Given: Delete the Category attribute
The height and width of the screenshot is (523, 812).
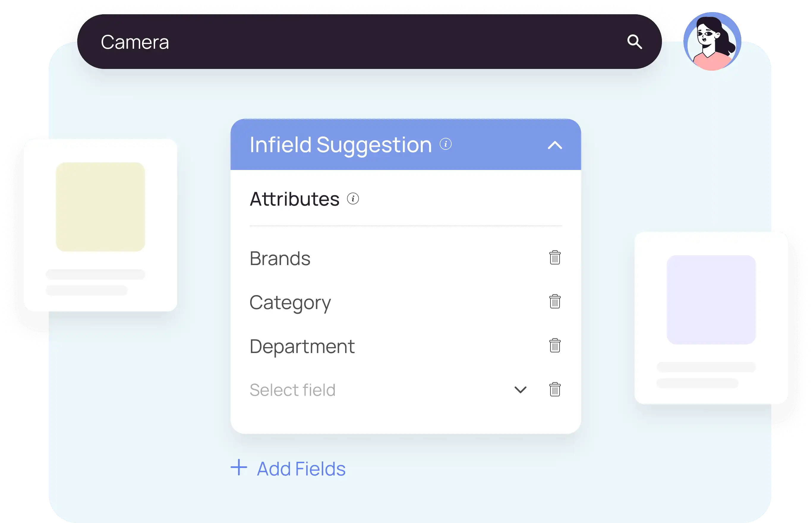Looking at the screenshot, I should 555,302.
